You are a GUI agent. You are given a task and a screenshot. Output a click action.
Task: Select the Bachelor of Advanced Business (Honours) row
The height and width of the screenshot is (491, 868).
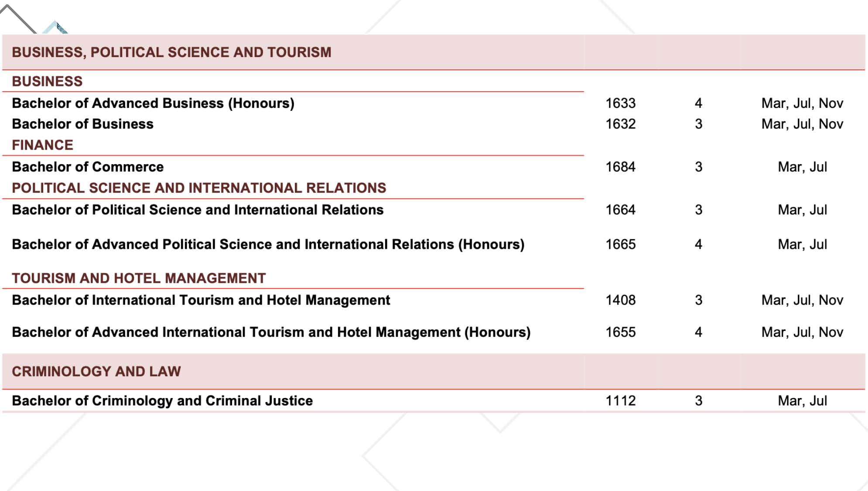153,103
